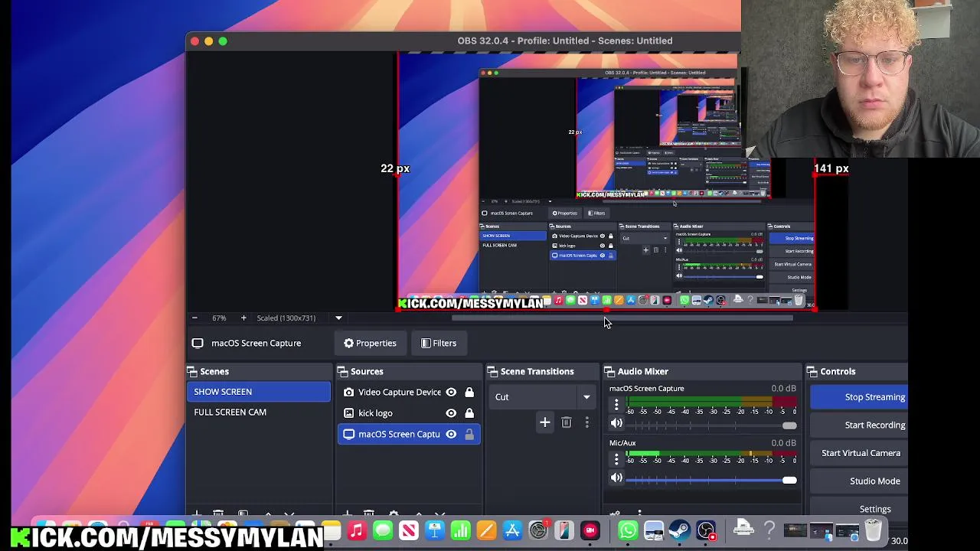Screen dimensions: 980x551
Task: Click the preview horizontal scrollbar
Action: 622,317
